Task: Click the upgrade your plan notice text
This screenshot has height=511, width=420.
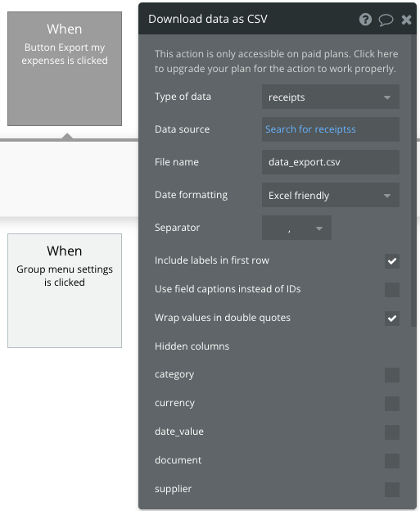Action: pyautogui.click(x=276, y=61)
